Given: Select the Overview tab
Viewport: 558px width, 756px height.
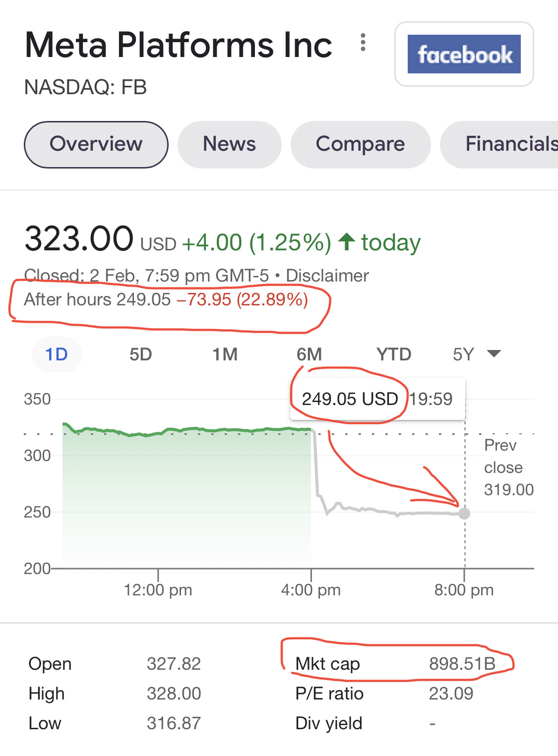Looking at the screenshot, I should [96, 144].
